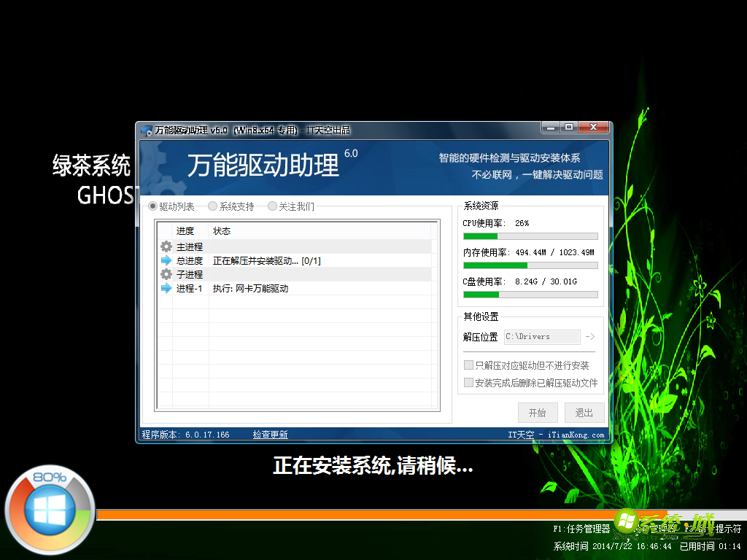
Task: Click the 退出 exit button
Action: click(584, 413)
